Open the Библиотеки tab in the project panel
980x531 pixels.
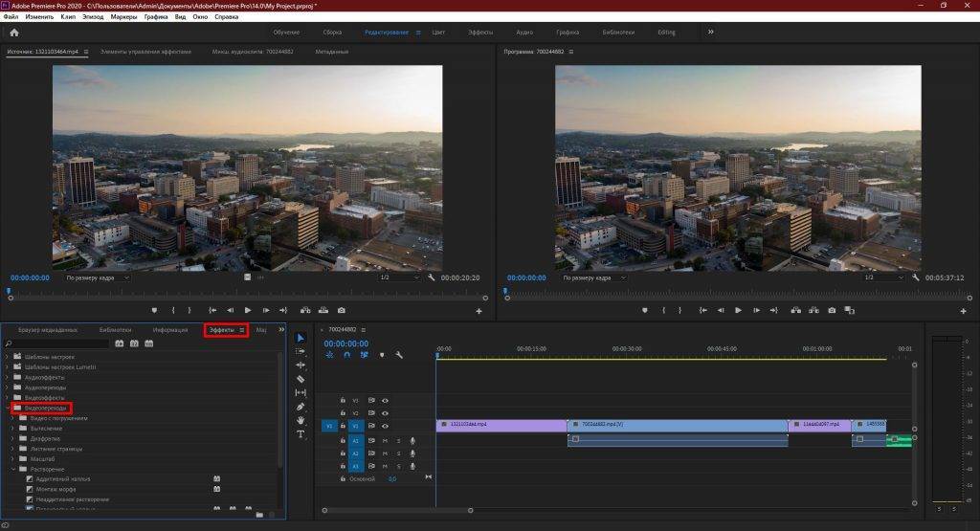point(115,329)
